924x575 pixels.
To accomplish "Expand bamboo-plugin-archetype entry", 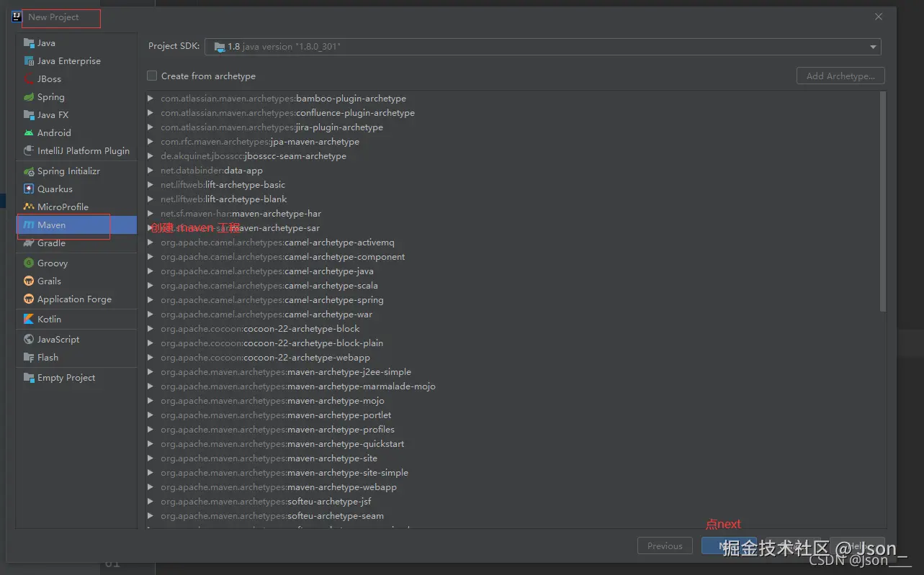I will [151, 99].
